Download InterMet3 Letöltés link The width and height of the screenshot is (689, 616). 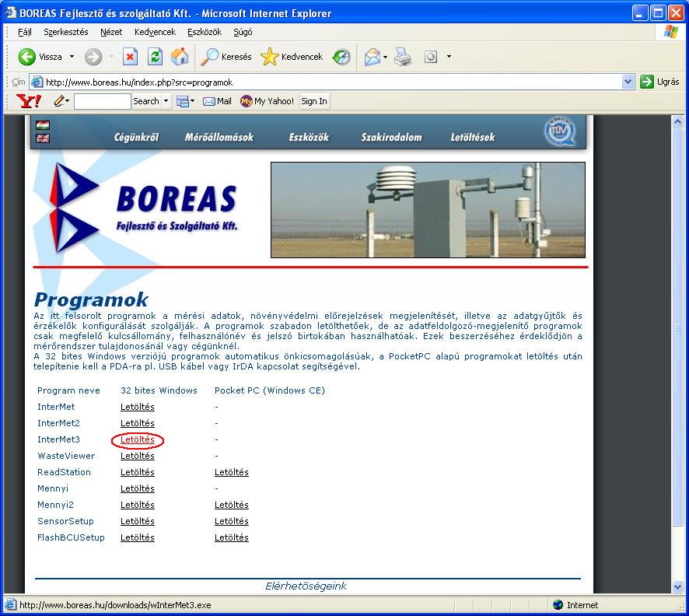pos(138,439)
